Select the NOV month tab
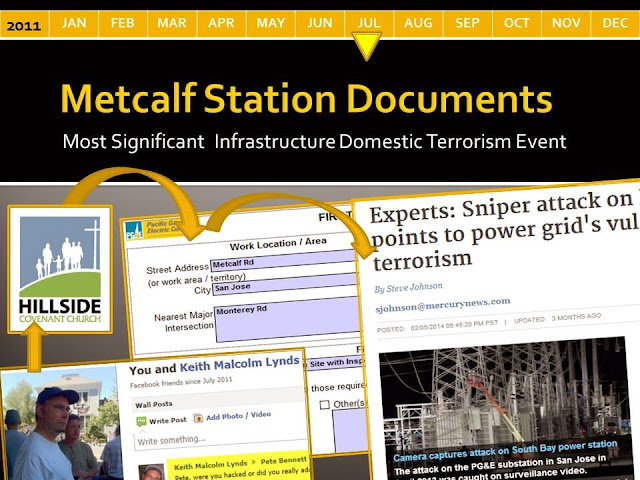The image size is (640, 480). point(566,23)
